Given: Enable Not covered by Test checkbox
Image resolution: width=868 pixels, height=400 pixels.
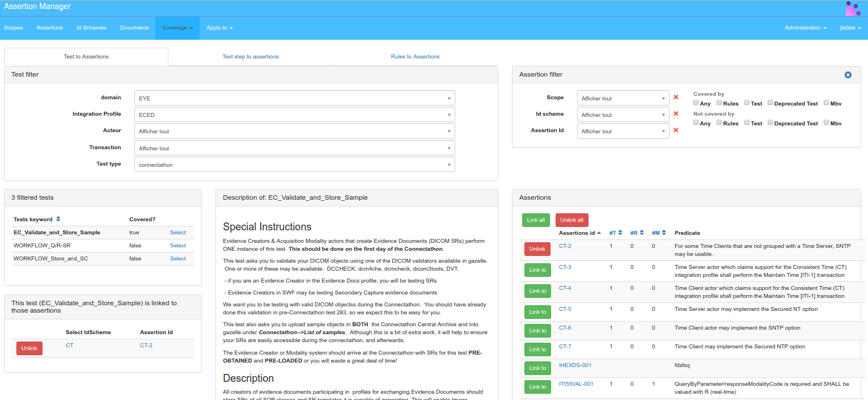Looking at the screenshot, I should tap(747, 123).
